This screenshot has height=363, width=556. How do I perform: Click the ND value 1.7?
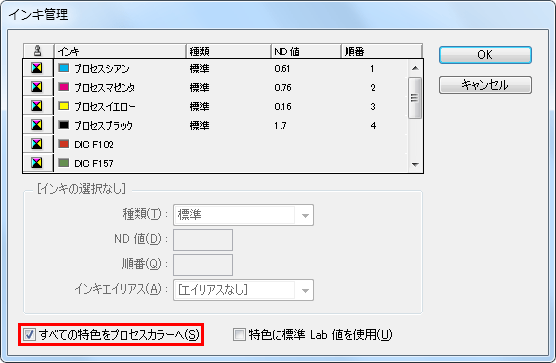point(280,125)
